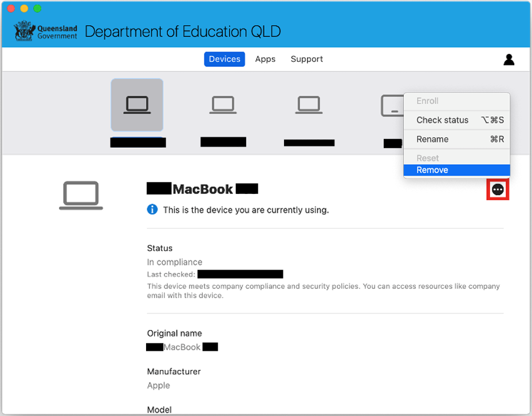Click the 'Department of Education QLD' title
The width and height of the screenshot is (532, 416).
183,31
